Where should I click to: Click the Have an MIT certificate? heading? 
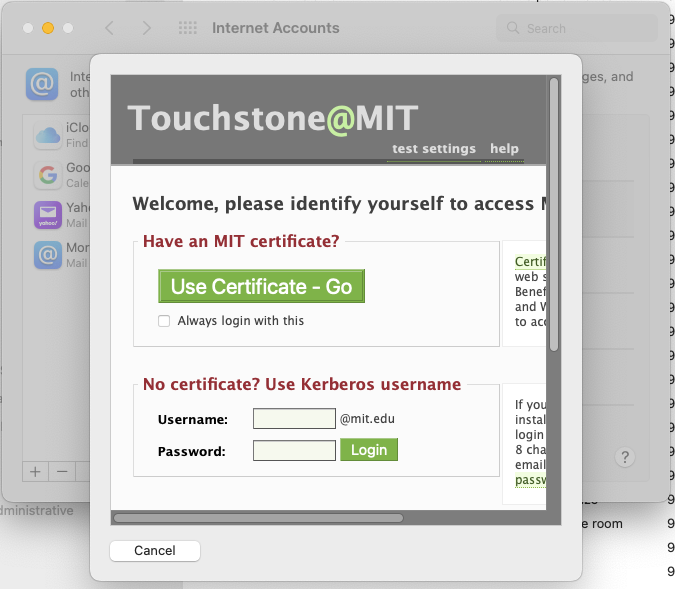pos(241,241)
